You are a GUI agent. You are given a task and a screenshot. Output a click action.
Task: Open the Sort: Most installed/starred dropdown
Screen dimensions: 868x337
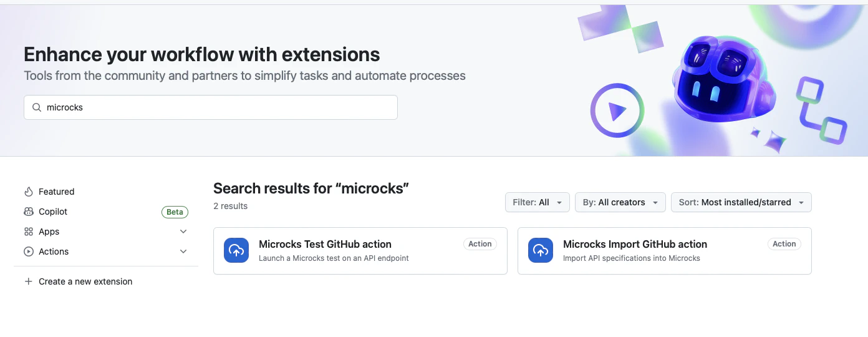coord(741,202)
